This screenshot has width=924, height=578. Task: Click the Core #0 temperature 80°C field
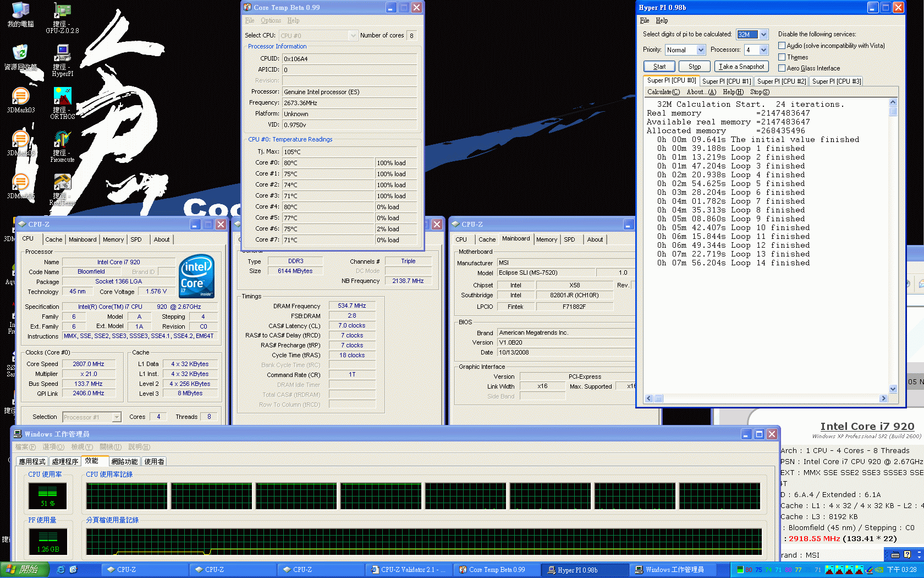(x=328, y=163)
